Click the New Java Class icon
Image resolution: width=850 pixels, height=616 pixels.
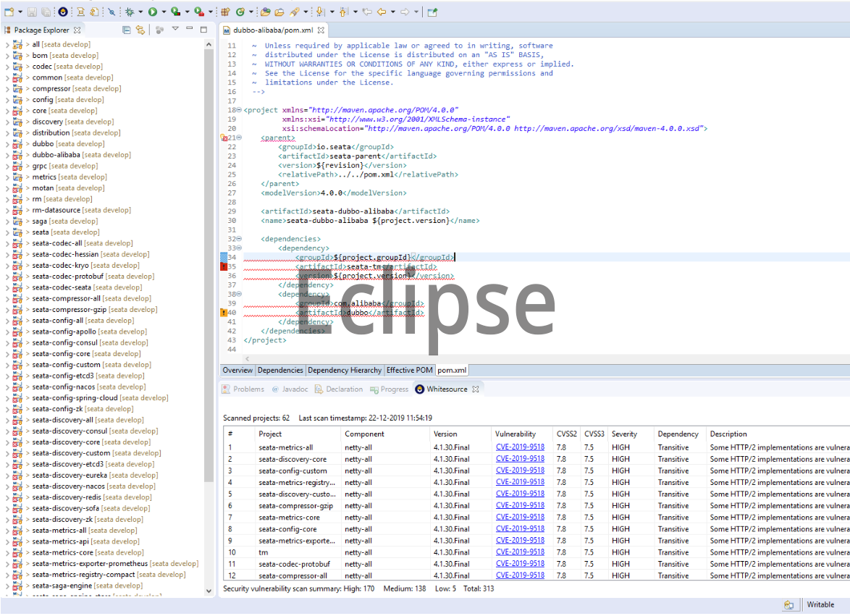[240, 12]
